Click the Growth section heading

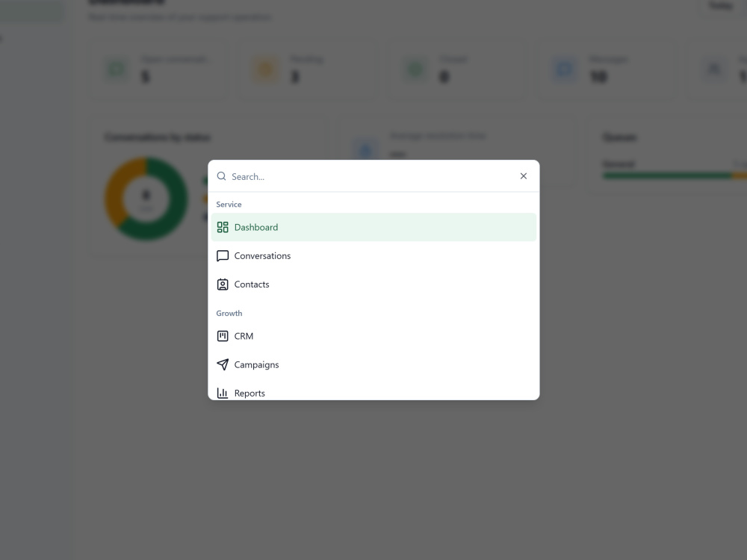[x=229, y=314]
